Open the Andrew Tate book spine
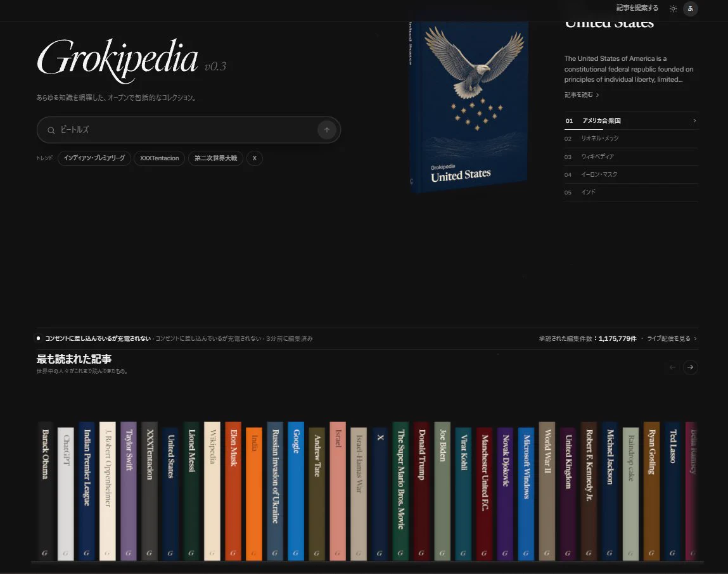The width and height of the screenshot is (728, 574). pos(317,494)
